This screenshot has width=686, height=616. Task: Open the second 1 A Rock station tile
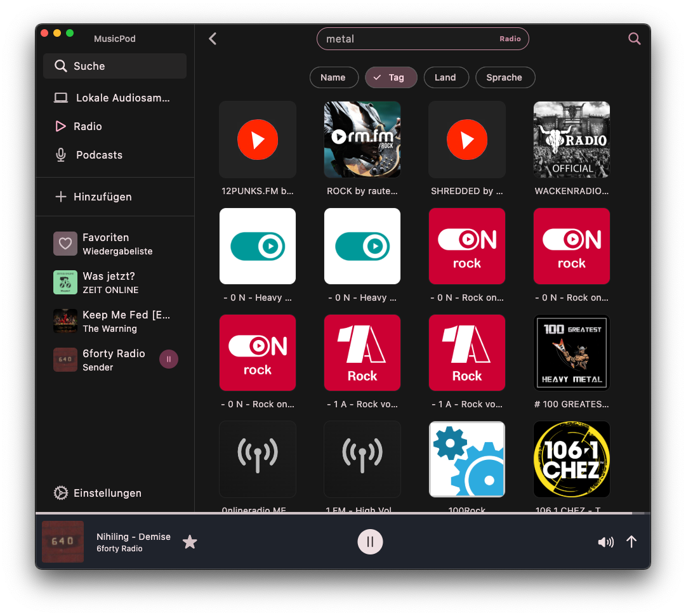click(467, 353)
